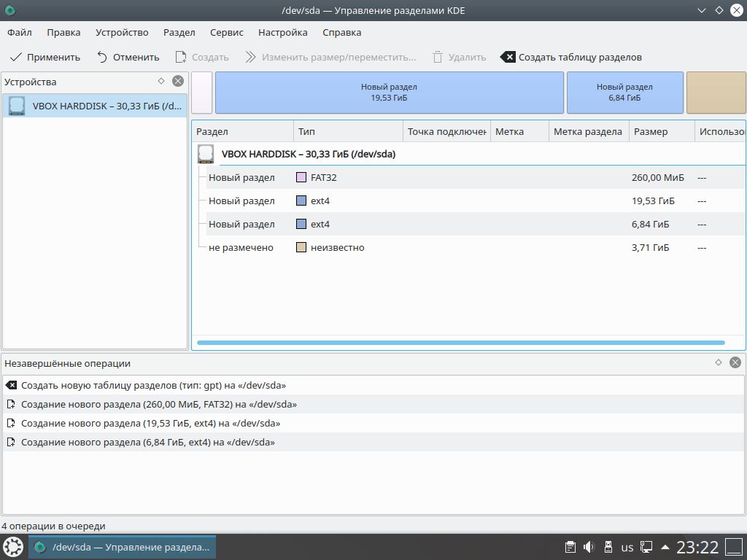Click icon of gpt partition table operation
The height and width of the screenshot is (560, 747).
[11, 385]
